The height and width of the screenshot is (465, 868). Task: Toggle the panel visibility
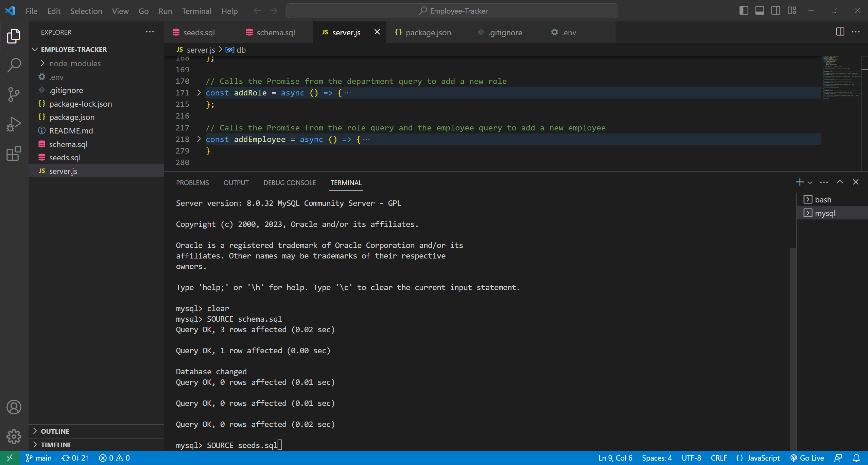[760, 11]
